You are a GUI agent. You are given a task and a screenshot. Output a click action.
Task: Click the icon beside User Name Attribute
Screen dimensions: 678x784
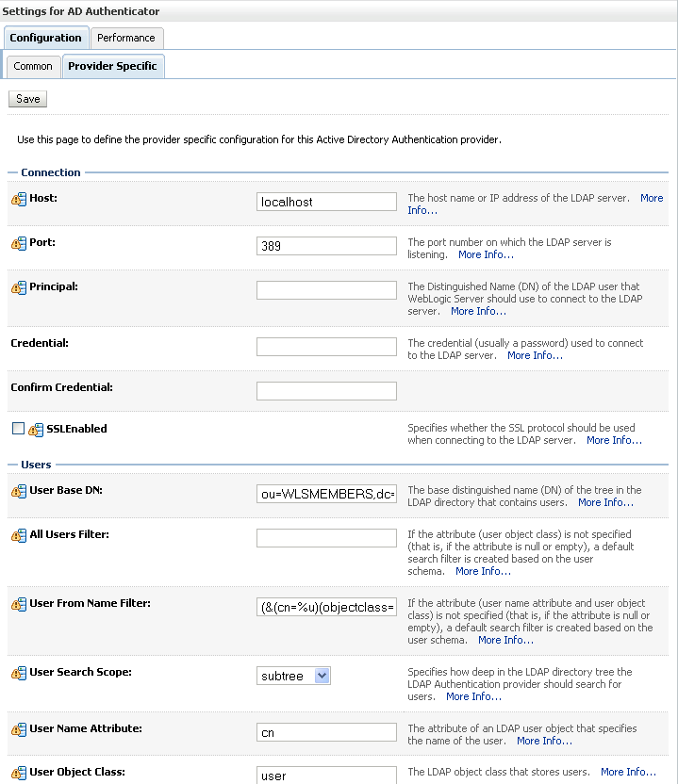tap(19, 730)
